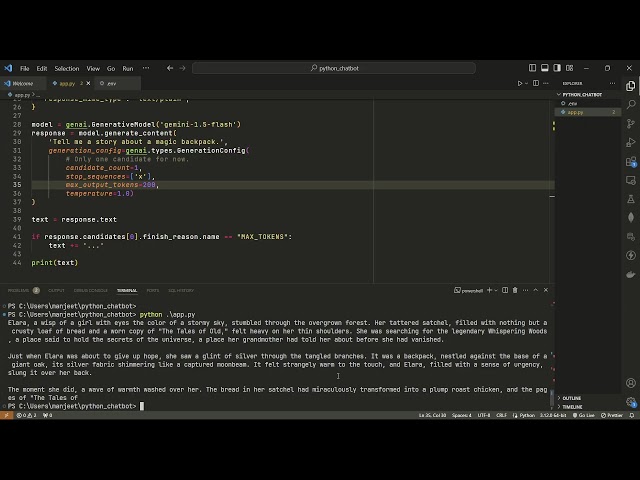
Task: Click the python_chatbot command center search box
Action: tap(334, 68)
